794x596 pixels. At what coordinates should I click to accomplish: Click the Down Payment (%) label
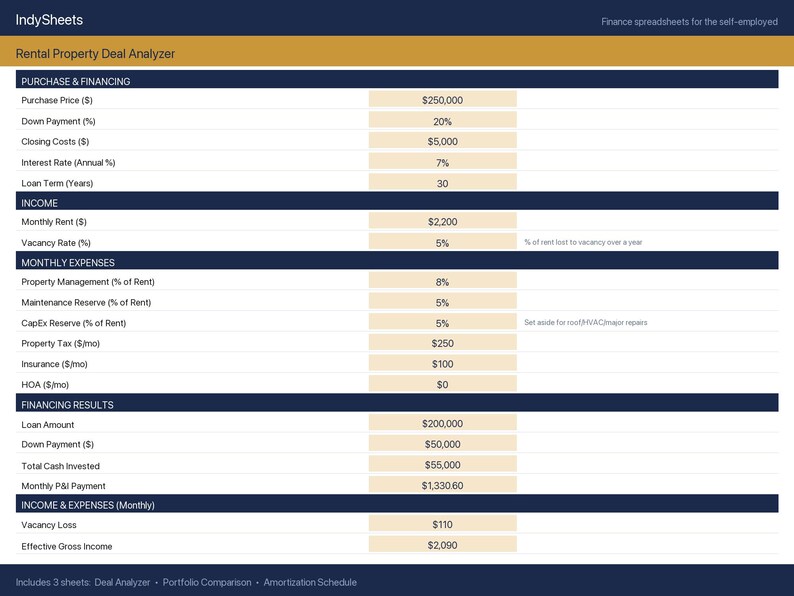coord(58,121)
